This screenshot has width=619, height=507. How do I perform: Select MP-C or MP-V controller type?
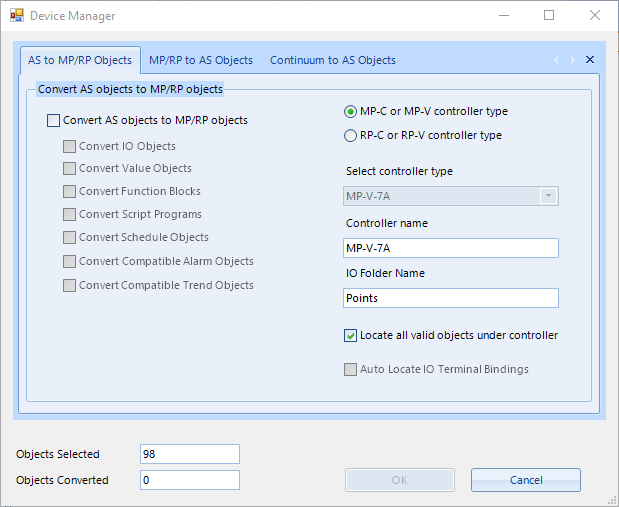(x=350, y=112)
